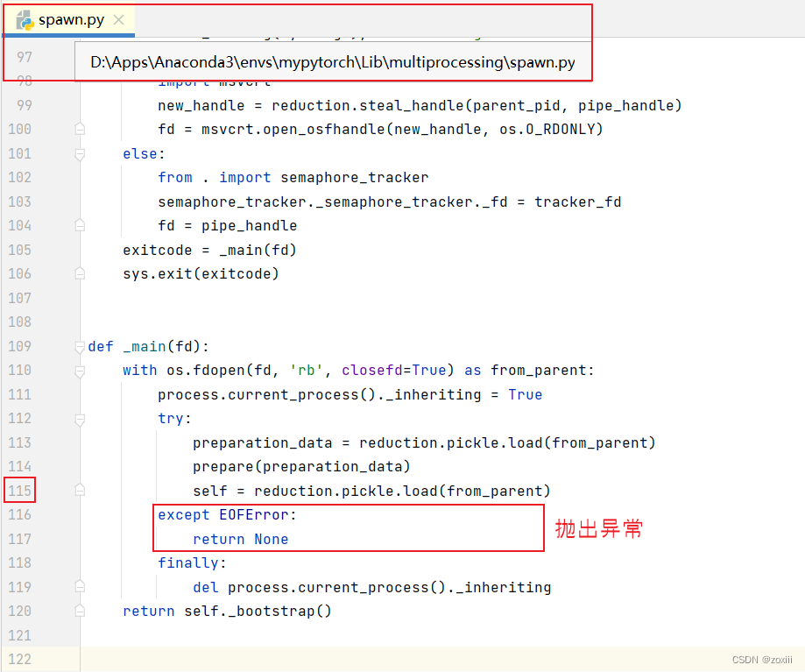This screenshot has height=672, width=805.
Task: Click the fold marker beside line 120
Action: point(78,611)
